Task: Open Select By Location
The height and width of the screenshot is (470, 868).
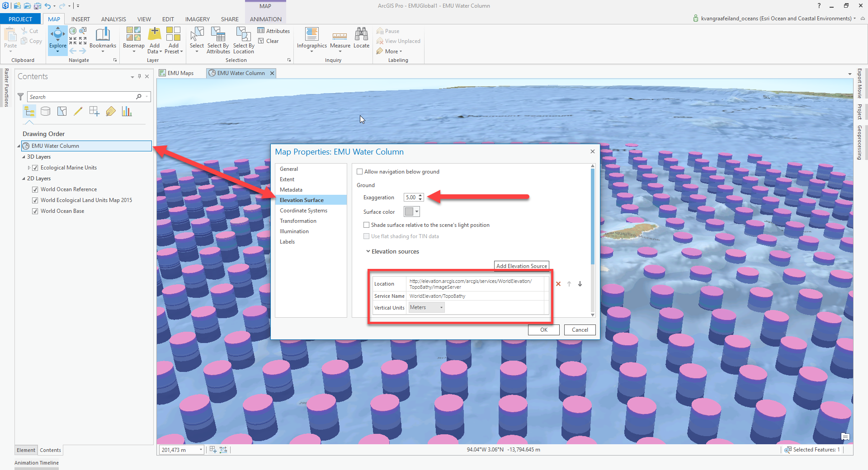Action: tap(244, 40)
